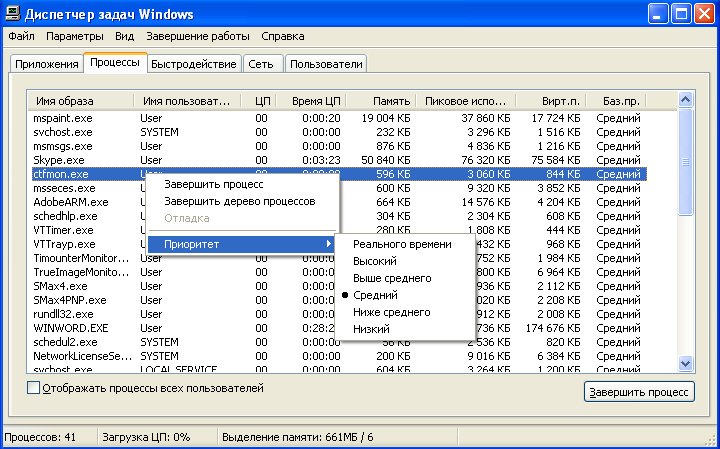Image resolution: width=720 pixels, height=449 pixels.
Task: Select the SMax4.exe process
Action: point(60,286)
